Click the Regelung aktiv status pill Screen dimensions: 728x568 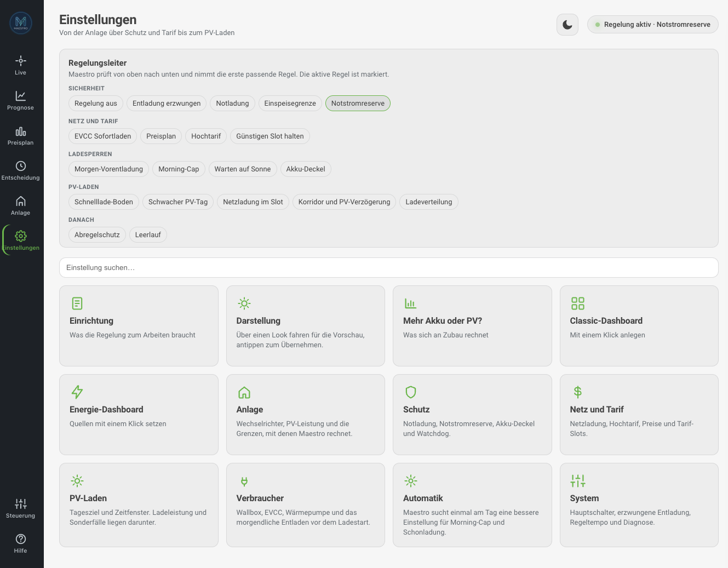(652, 25)
